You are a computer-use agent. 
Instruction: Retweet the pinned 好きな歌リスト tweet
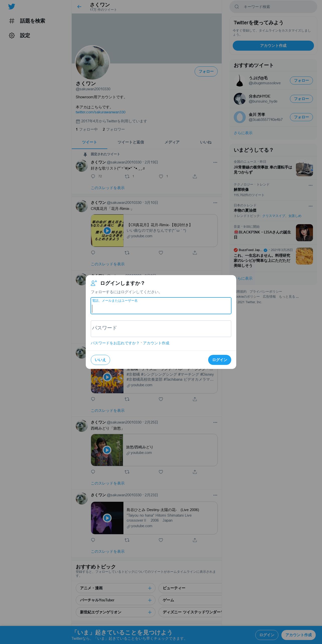127,176
